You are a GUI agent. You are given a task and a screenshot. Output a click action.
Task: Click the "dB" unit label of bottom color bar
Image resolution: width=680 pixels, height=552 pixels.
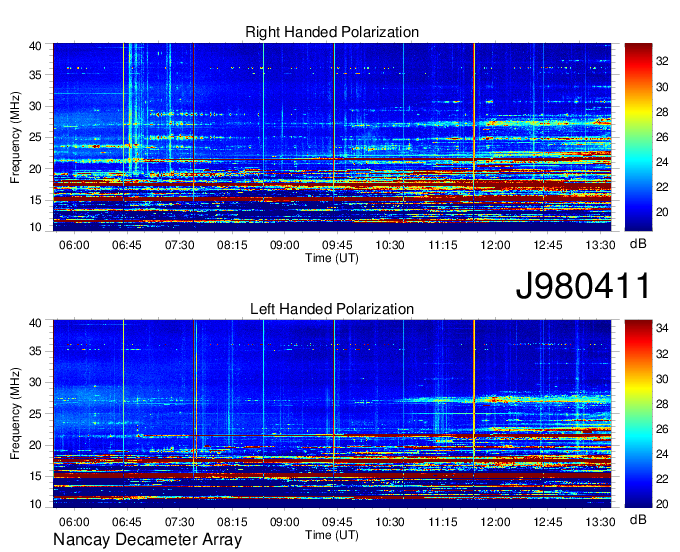click(x=638, y=519)
